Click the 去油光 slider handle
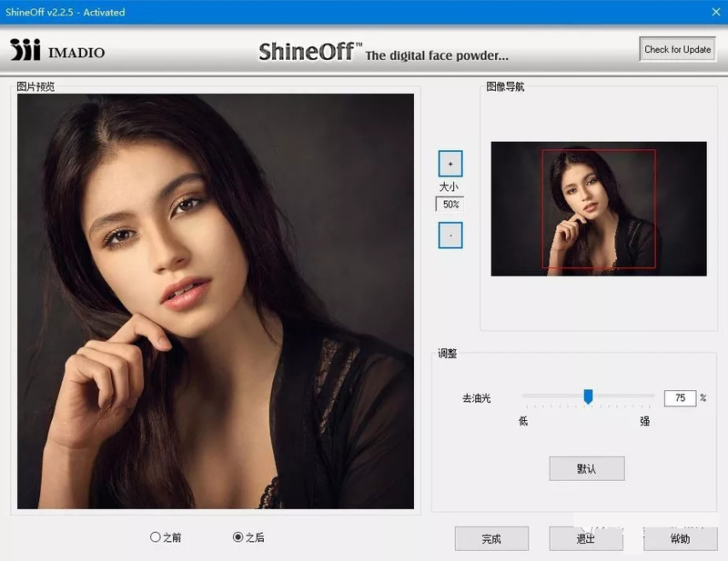 [588, 396]
